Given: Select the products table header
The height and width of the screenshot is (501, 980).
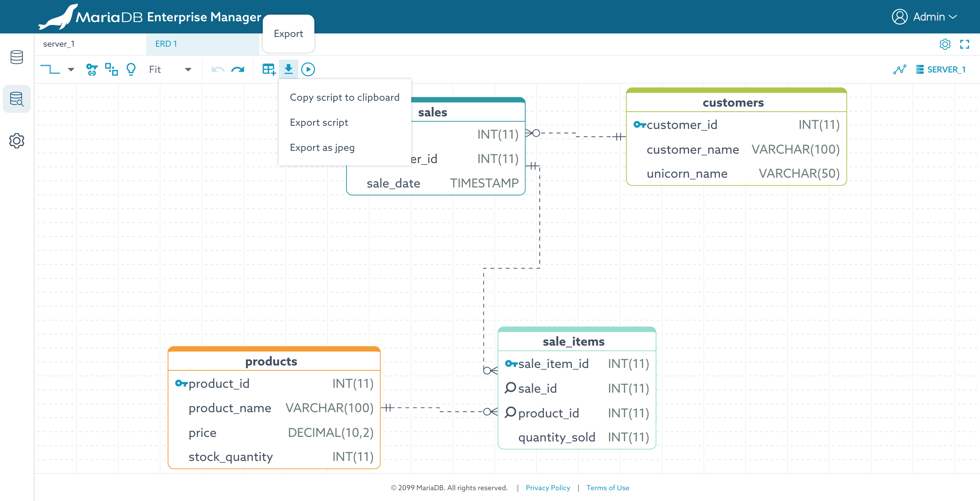Looking at the screenshot, I should click(271, 361).
